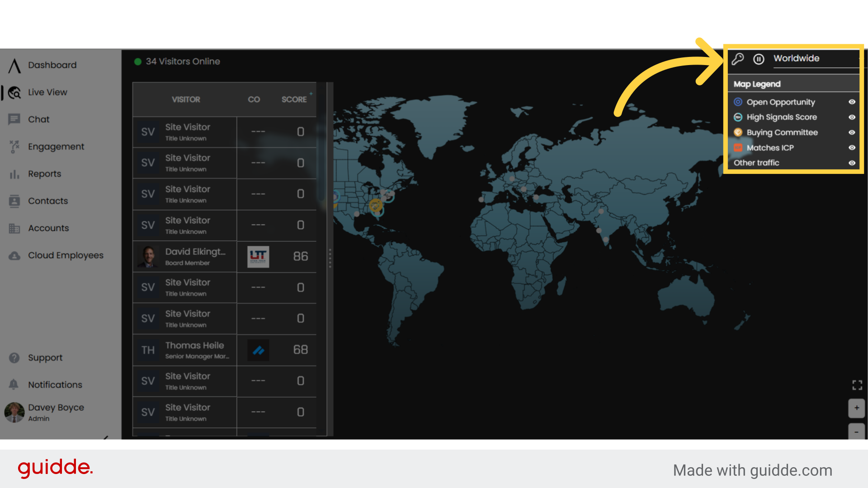Image resolution: width=868 pixels, height=488 pixels.
Task: Open Davey Boyce profile avatar
Action: click(14, 413)
